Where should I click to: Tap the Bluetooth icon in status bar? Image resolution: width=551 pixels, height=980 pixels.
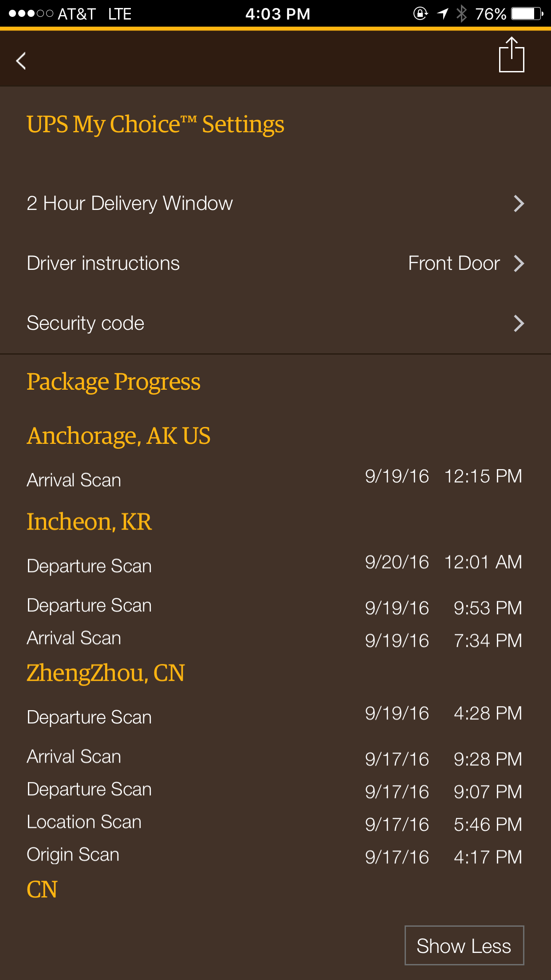pos(461,14)
